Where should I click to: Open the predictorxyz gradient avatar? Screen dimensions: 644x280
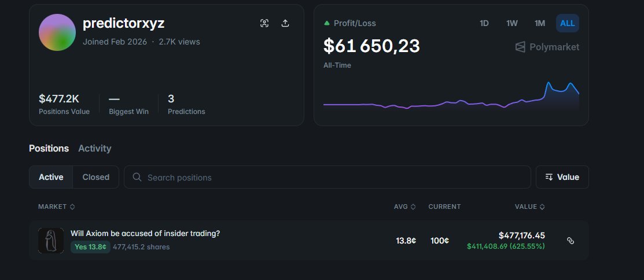pos(57,32)
